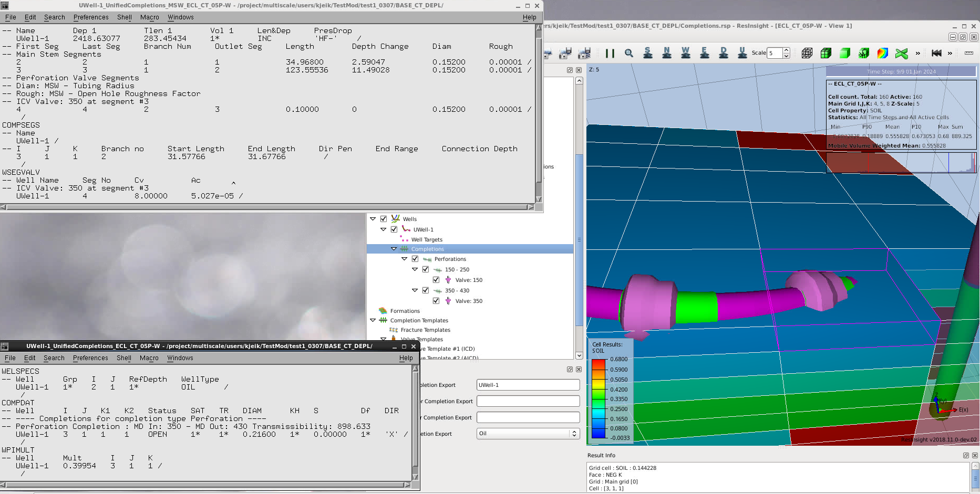Select the Completions tree row

(470, 249)
